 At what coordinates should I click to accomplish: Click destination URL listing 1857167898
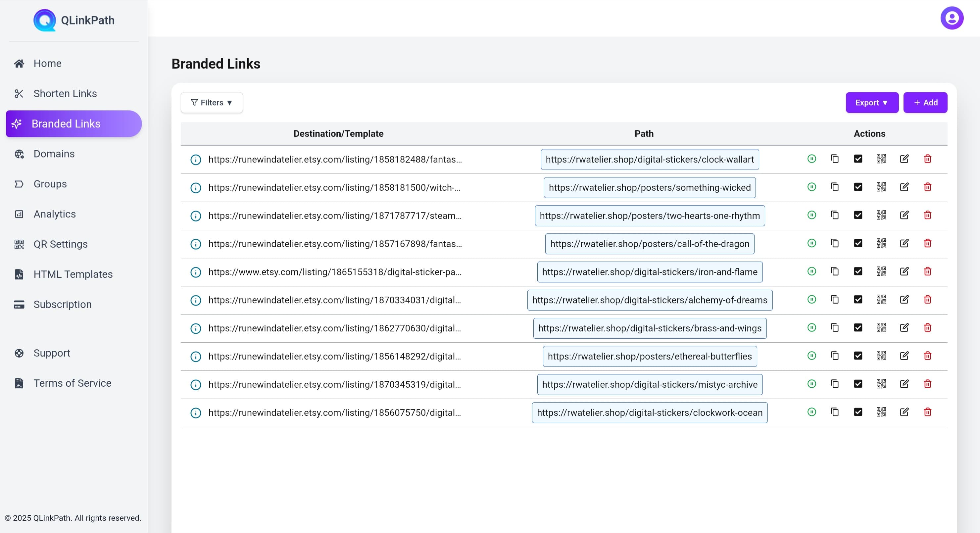click(335, 244)
